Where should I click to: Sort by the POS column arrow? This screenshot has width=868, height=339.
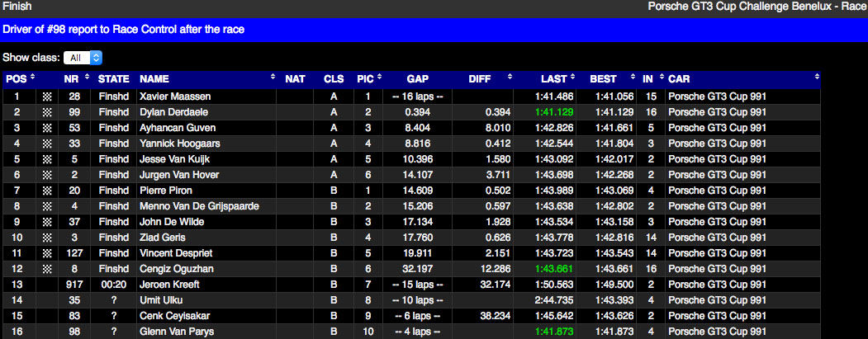pyautogui.click(x=33, y=79)
